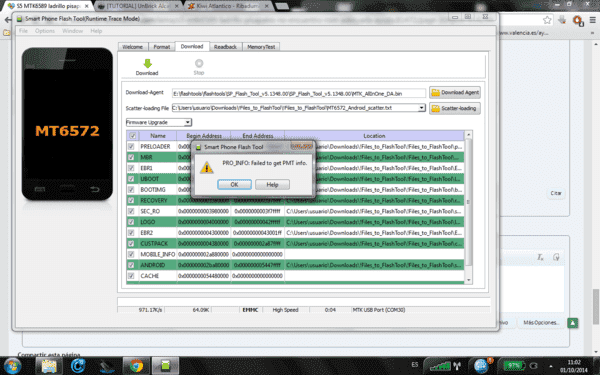Viewport: 600px width, 375px height.
Task: Click the MTK USB Port (COM30) status text
Action: [378, 310]
